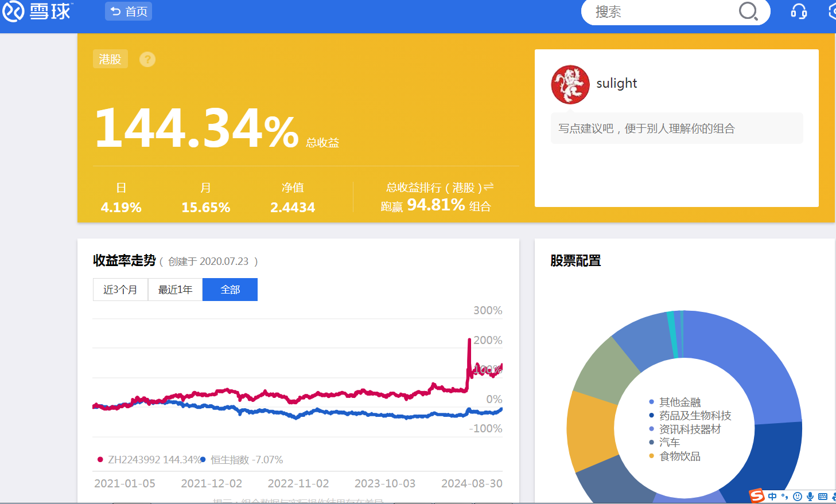Image resolution: width=836 pixels, height=504 pixels.
Task: Click the 食物饮品 legend entry
Action: (x=675, y=456)
